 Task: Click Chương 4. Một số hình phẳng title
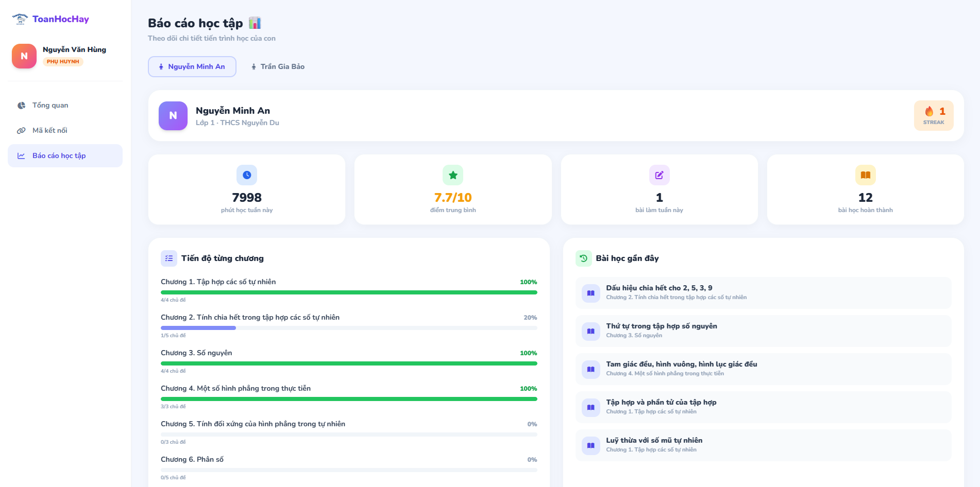[x=235, y=389]
